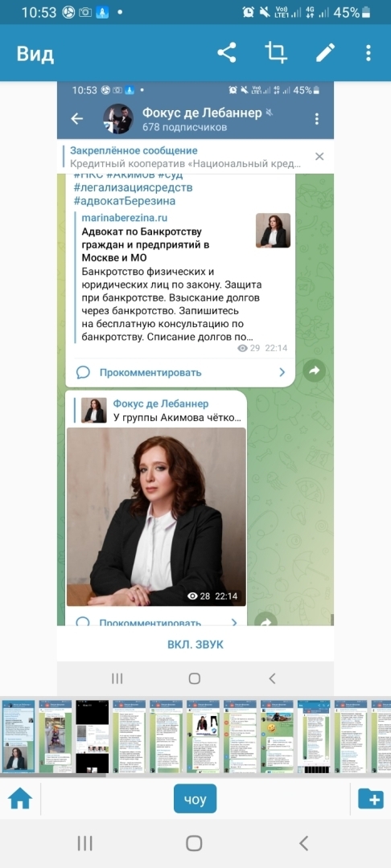
Task: Select the black screenshot thumbnail
Action: click(x=92, y=736)
